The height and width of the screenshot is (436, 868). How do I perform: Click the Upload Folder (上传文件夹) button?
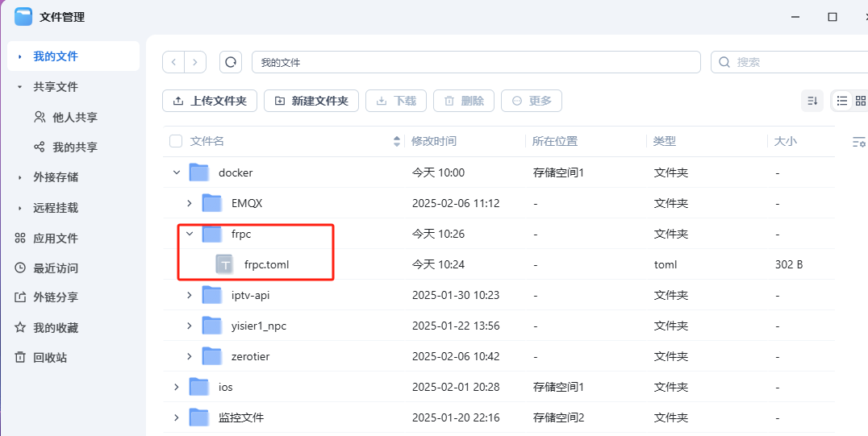tap(210, 101)
